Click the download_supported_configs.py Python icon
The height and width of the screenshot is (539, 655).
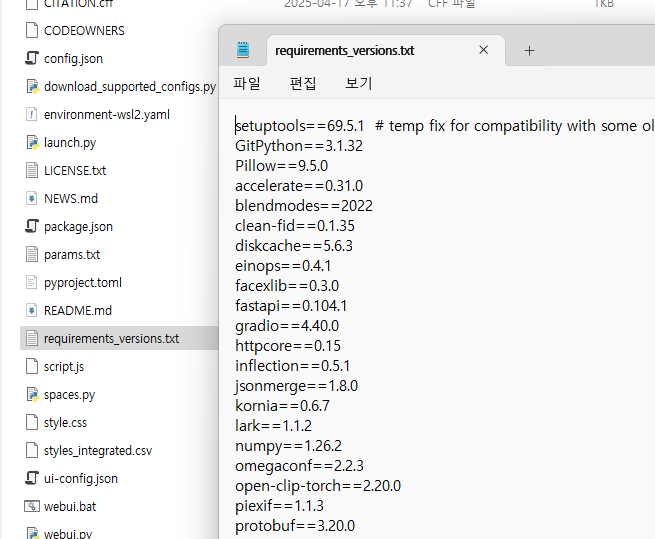click(x=32, y=86)
